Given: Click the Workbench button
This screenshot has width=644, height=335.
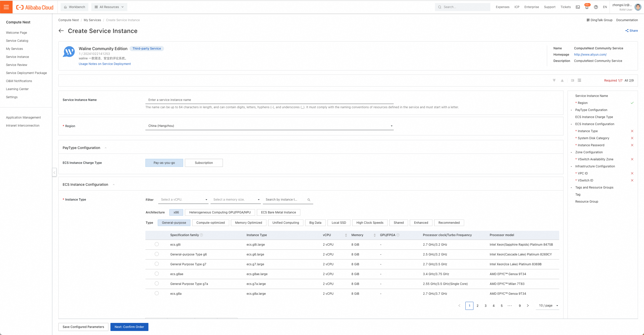Looking at the screenshot, I should pos(74,7).
